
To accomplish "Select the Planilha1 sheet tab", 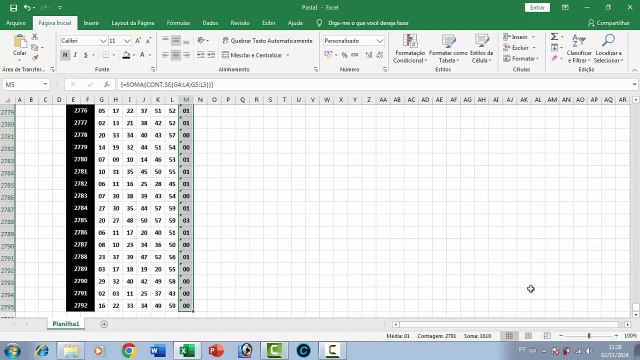I will point(66,324).
